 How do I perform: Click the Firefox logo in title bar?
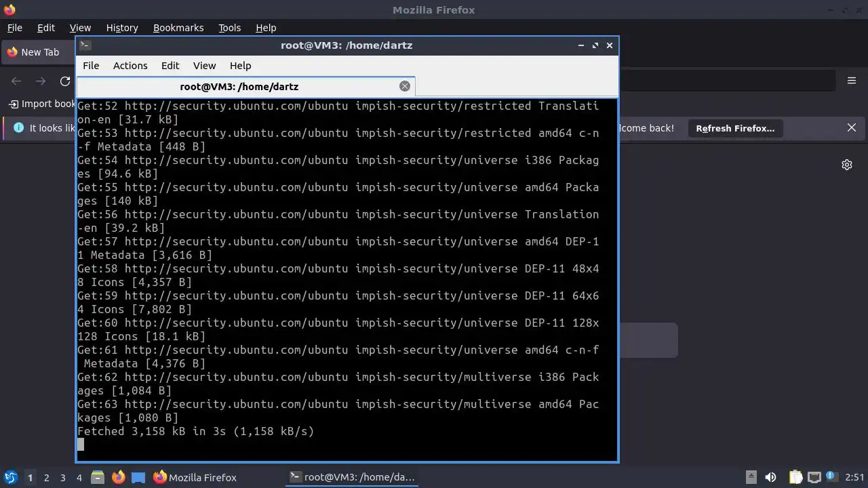click(9, 9)
